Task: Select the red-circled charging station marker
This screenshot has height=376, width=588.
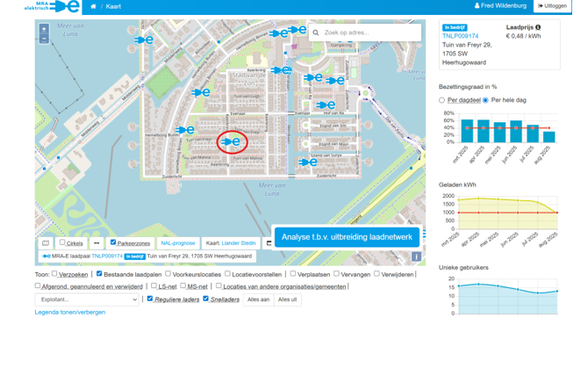Action: [x=232, y=141]
